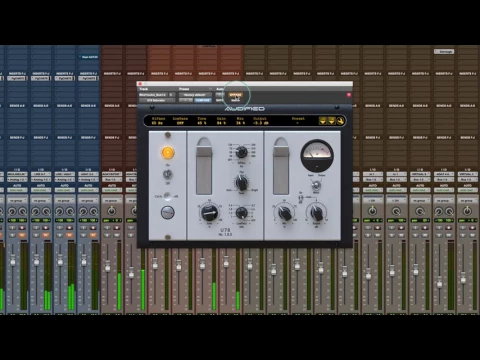Click the Tone percent value in display
The width and height of the screenshot is (480, 360).
pos(202,123)
